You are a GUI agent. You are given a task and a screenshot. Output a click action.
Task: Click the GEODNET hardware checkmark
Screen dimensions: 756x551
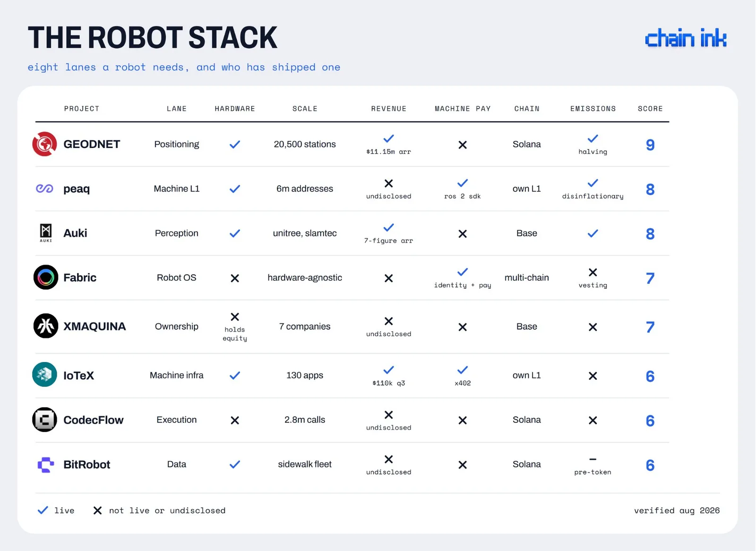coord(235,145)
